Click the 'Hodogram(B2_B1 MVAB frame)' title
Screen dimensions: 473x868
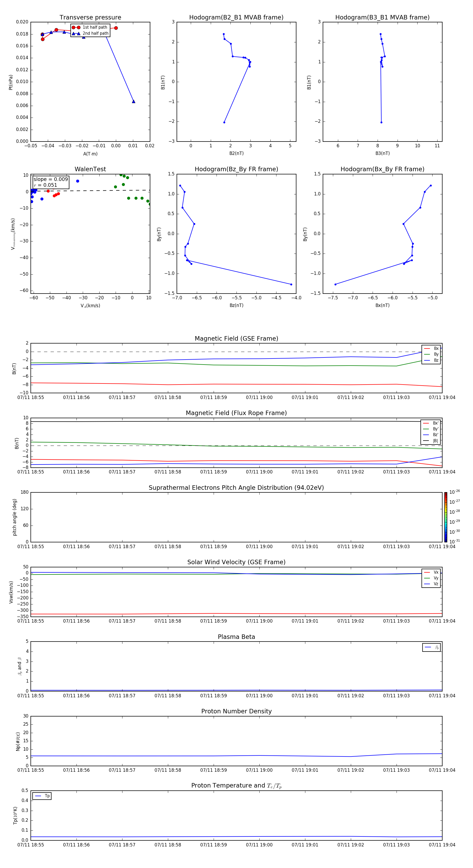click(236, 18)
